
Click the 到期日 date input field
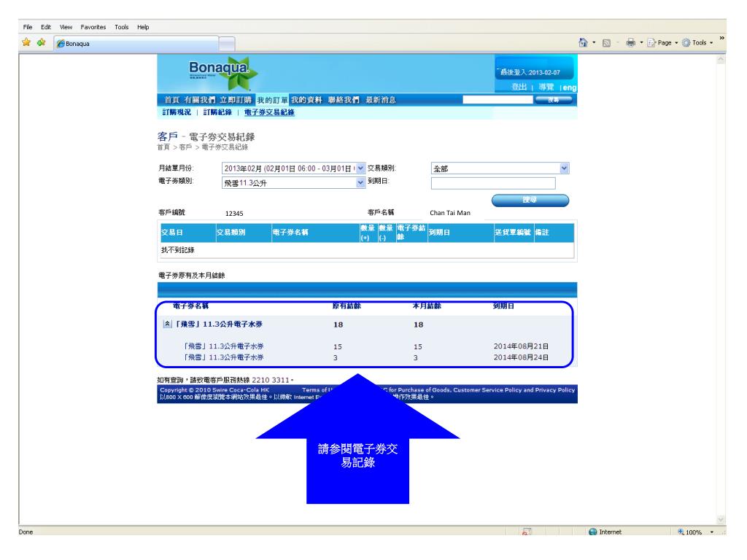pos(493,183)
